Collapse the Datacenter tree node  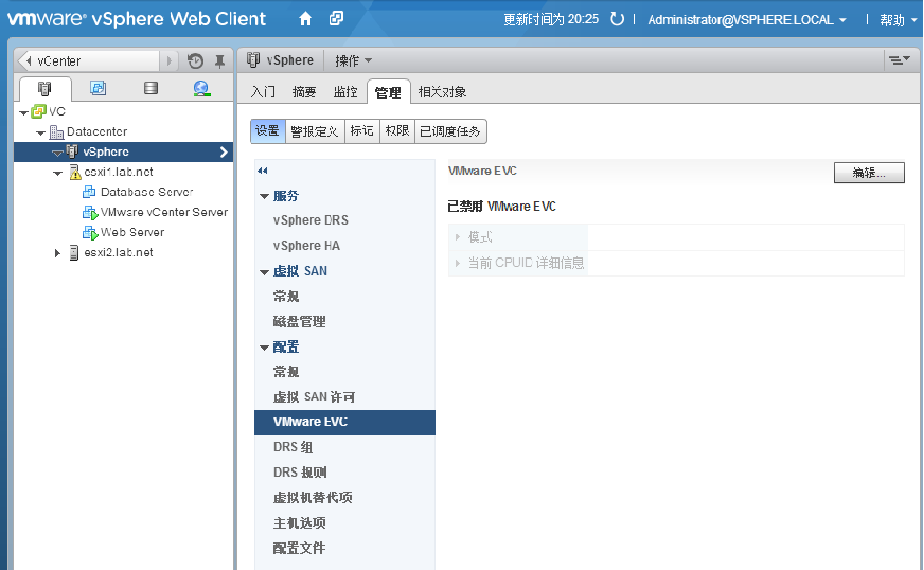(x=41, y=132)
